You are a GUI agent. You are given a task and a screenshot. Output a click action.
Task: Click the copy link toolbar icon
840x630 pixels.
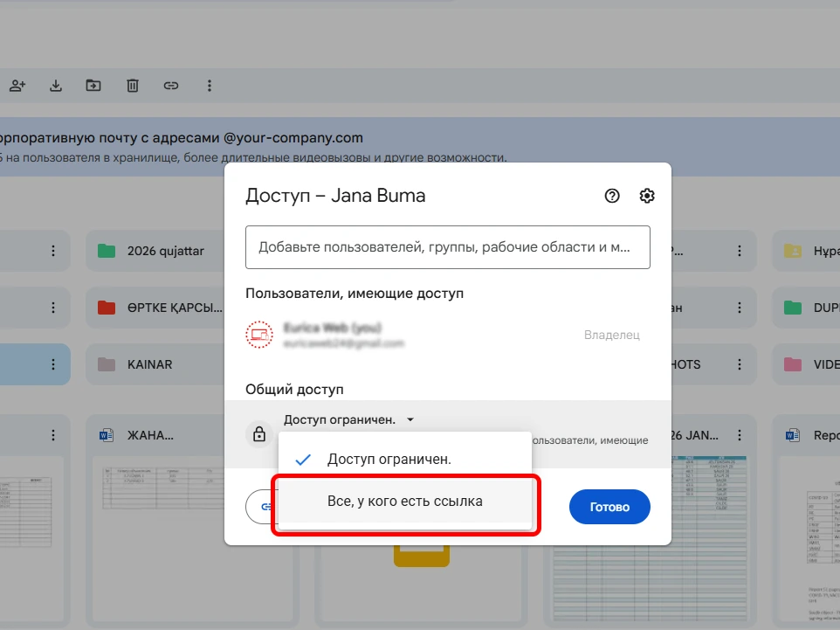pos(171,86)
